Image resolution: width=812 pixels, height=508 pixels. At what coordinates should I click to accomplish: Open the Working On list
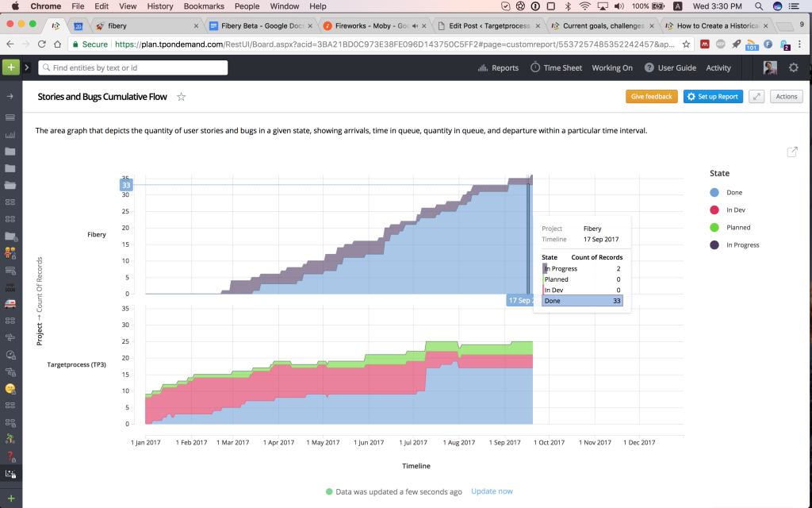tap(612, 68)
